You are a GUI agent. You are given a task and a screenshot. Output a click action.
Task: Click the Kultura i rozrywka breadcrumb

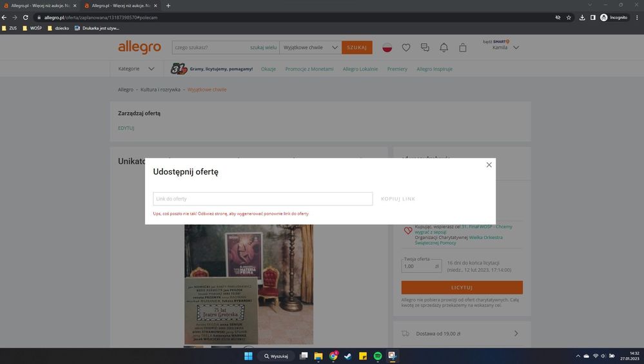pos(160,90)
